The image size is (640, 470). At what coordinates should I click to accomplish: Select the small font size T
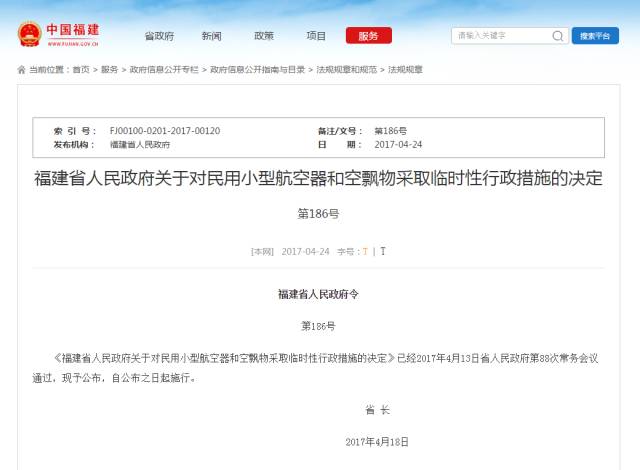pos(365,251)
